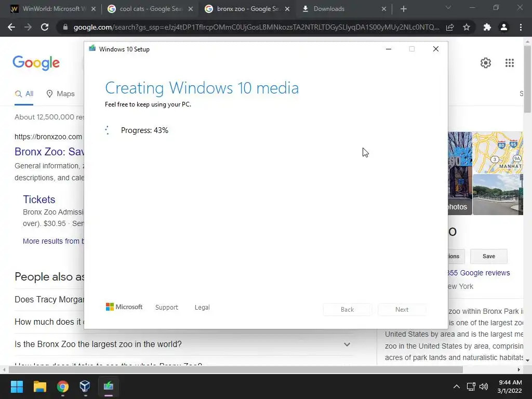The height and width of the screenshot is (399, 532).
Task: Open the Google apps grid
Action: pyautogui.click(x=510, y=63)
